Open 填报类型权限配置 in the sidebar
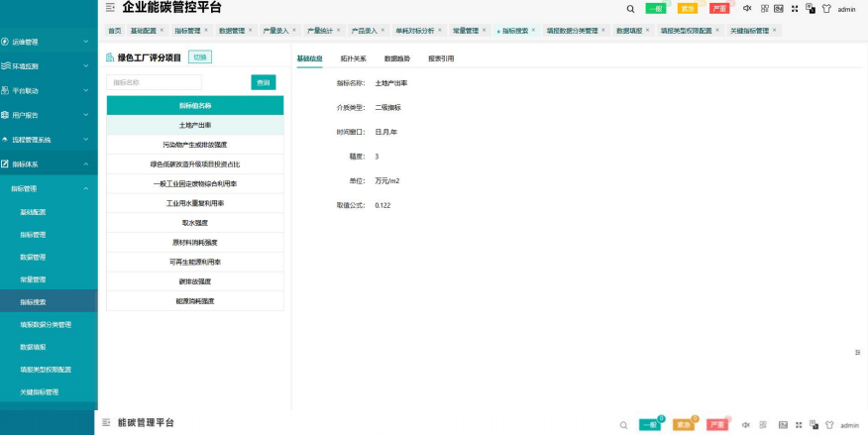868x435 pixels. pos(46,370)
